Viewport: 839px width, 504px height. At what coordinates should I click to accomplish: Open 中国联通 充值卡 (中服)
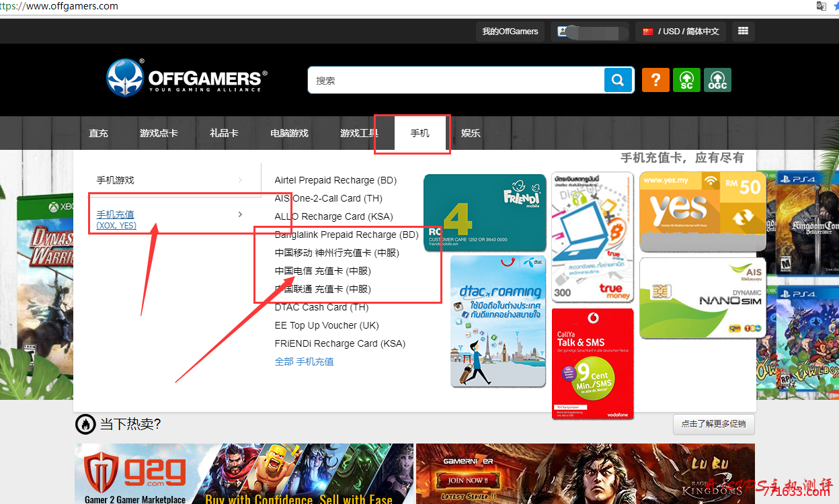point(323,289)
